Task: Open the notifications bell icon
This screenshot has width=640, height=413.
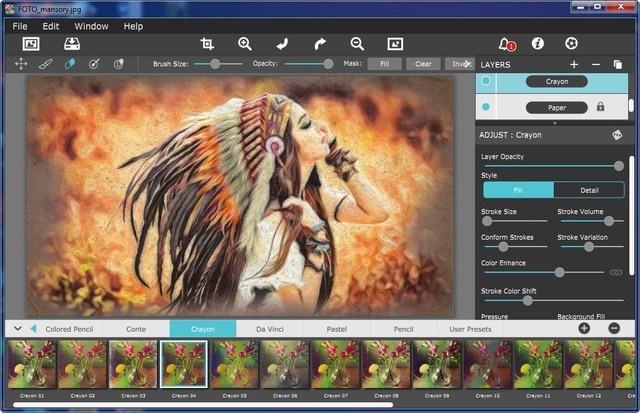Action: click(506, 44)
